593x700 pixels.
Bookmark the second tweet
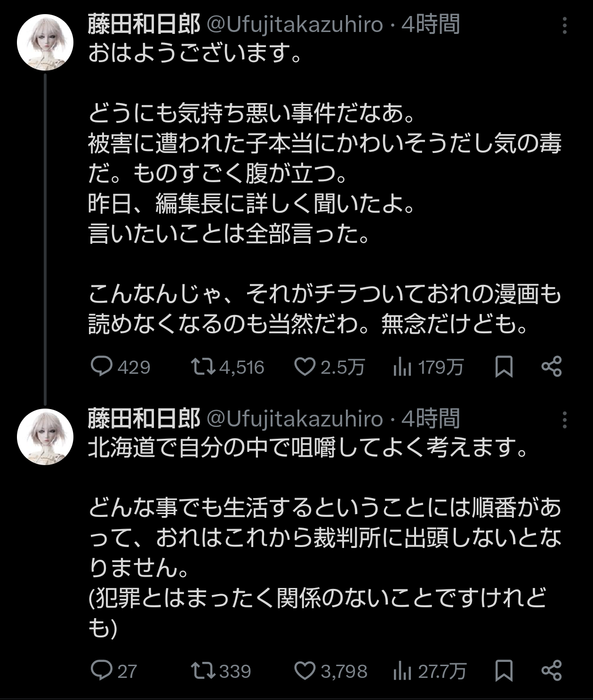(504, 670)
